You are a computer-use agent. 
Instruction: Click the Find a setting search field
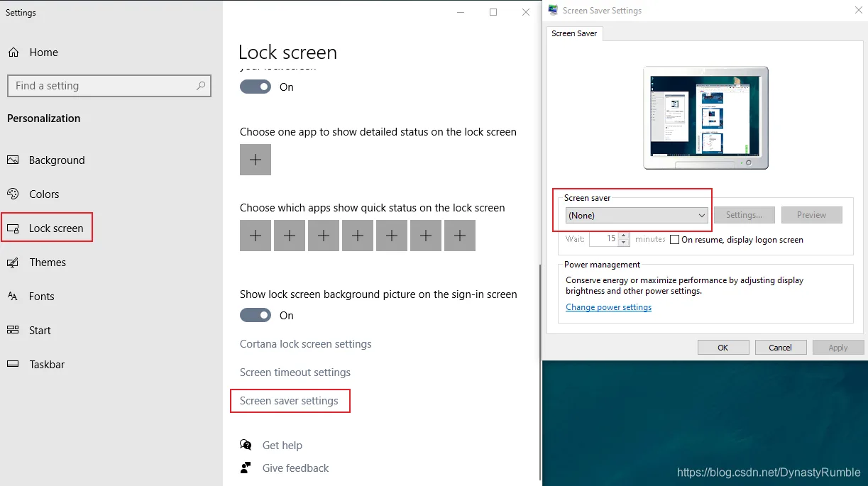pyautogui.click(x=109, y=86)
